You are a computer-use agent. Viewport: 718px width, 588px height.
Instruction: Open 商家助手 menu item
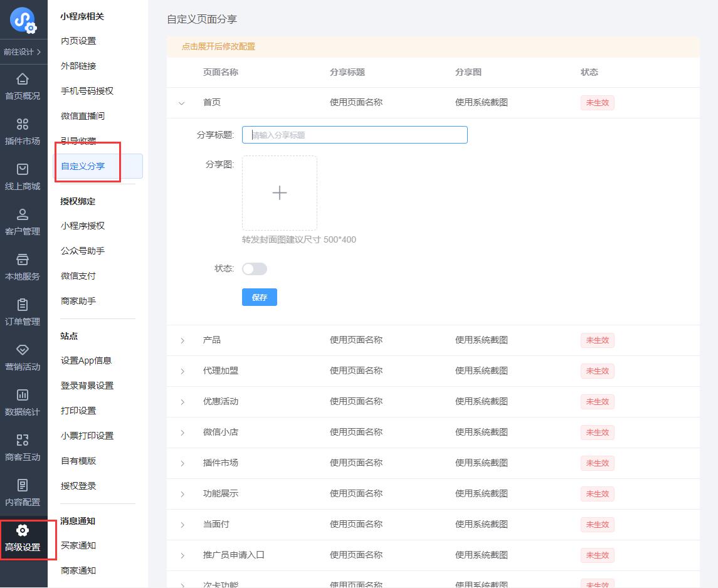point(78,301)
